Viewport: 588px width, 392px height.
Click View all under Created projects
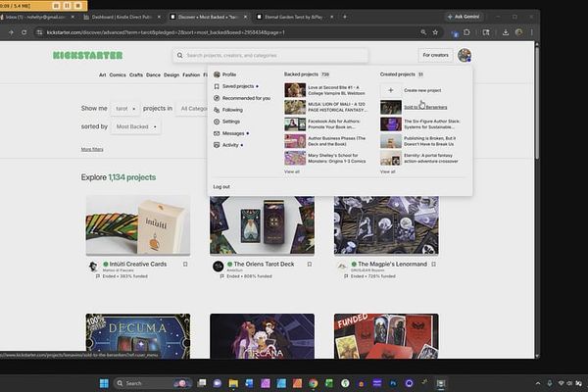click(x=388, y=171)
